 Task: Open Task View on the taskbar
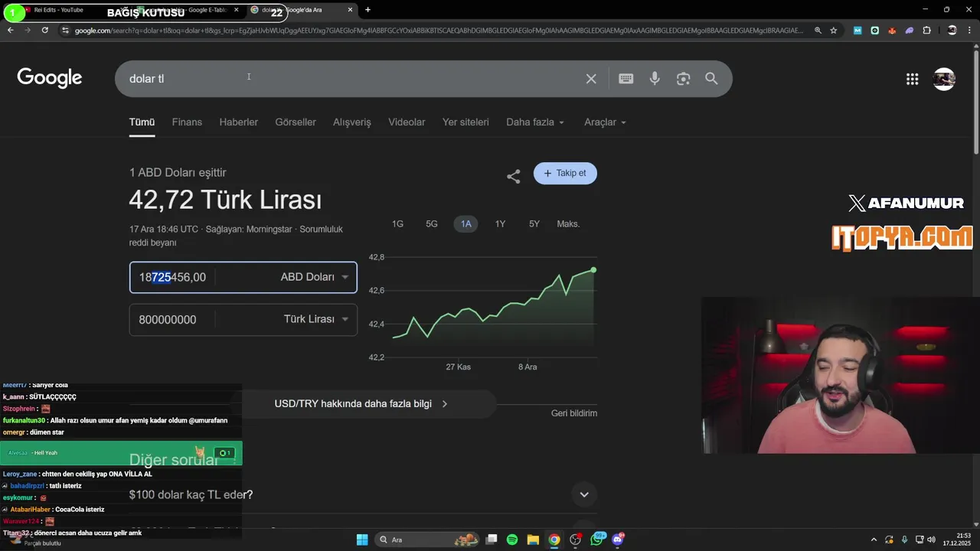click(x=492, y=540)
